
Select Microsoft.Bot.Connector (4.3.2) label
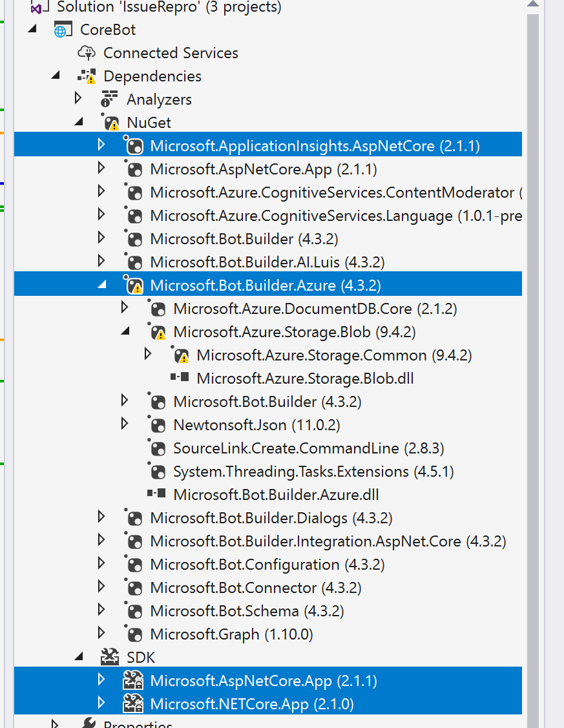pyautogui.click(x=256, y=588)
